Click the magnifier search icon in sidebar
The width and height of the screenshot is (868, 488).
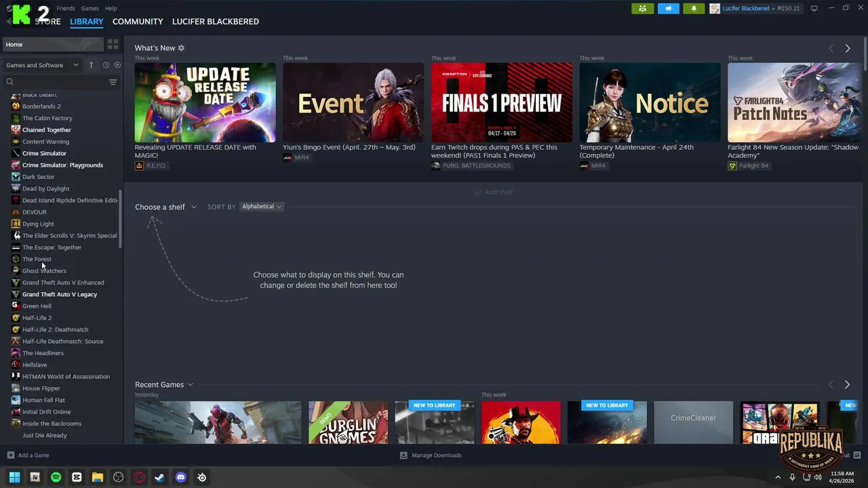tap(10, 82)
